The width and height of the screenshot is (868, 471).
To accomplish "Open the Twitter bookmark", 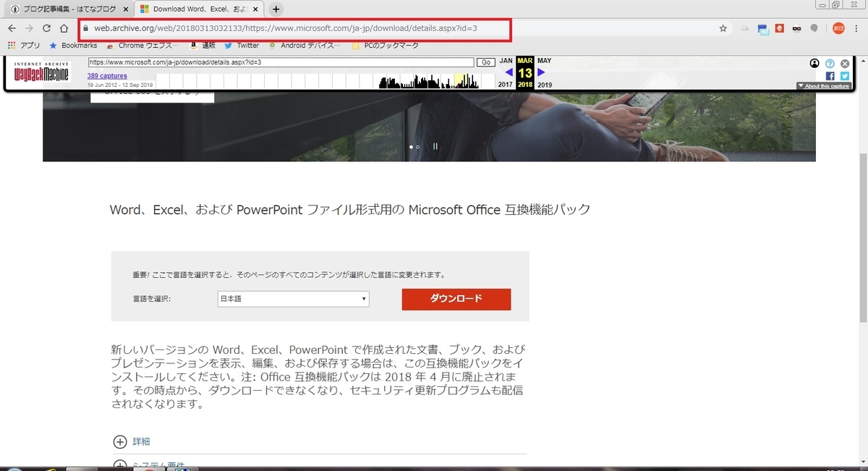I will click(x=242, y=45).
